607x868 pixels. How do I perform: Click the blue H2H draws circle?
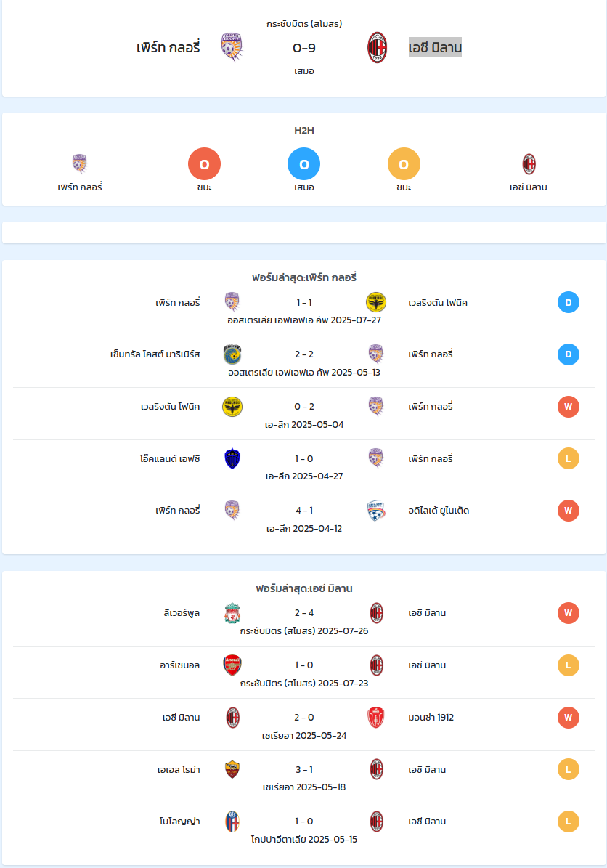303,164
